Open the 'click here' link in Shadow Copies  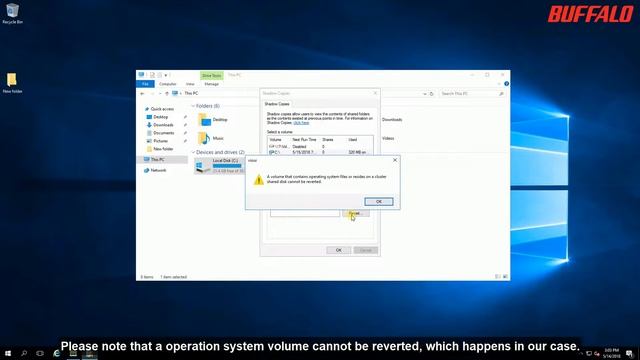301,122
